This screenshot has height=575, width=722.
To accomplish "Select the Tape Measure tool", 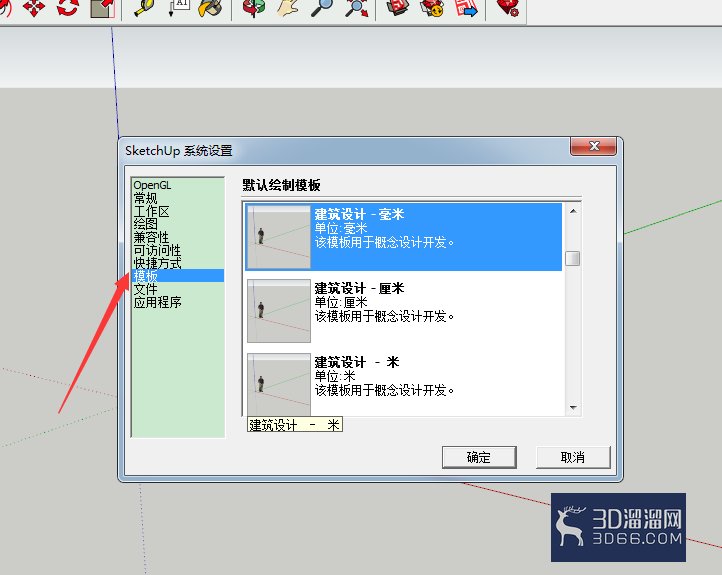I will (x=144, y=7).
